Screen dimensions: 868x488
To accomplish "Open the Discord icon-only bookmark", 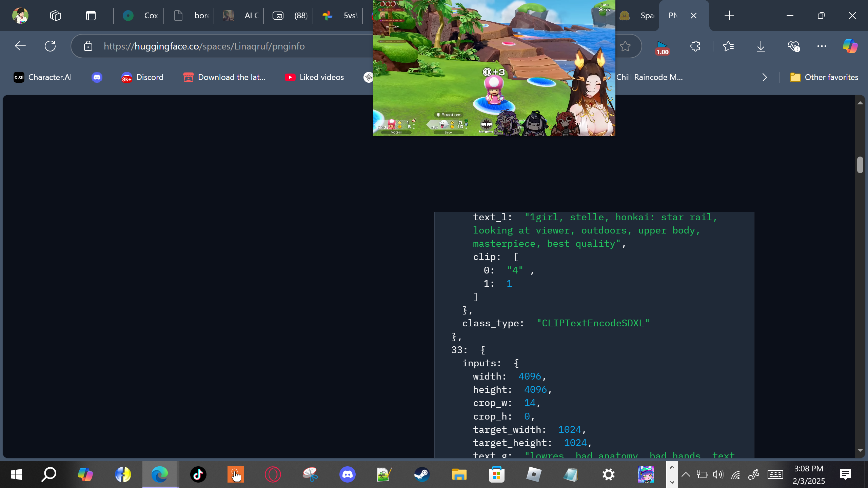I will (97, 77).
